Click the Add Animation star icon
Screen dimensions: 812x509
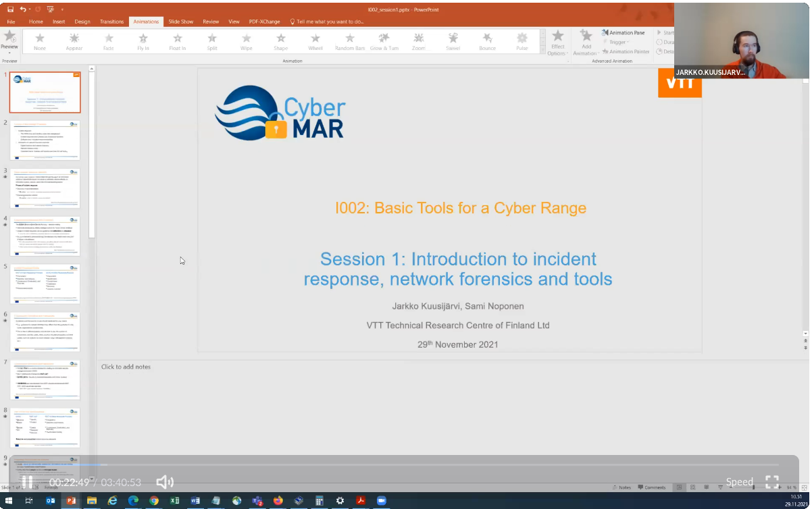[586, 36]
